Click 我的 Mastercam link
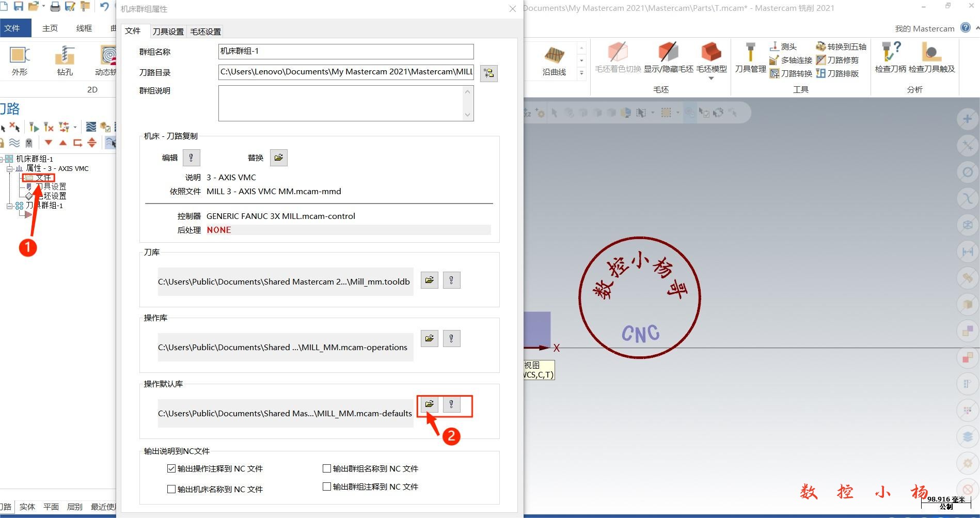980x518 pixels. [x=924, y=28]
